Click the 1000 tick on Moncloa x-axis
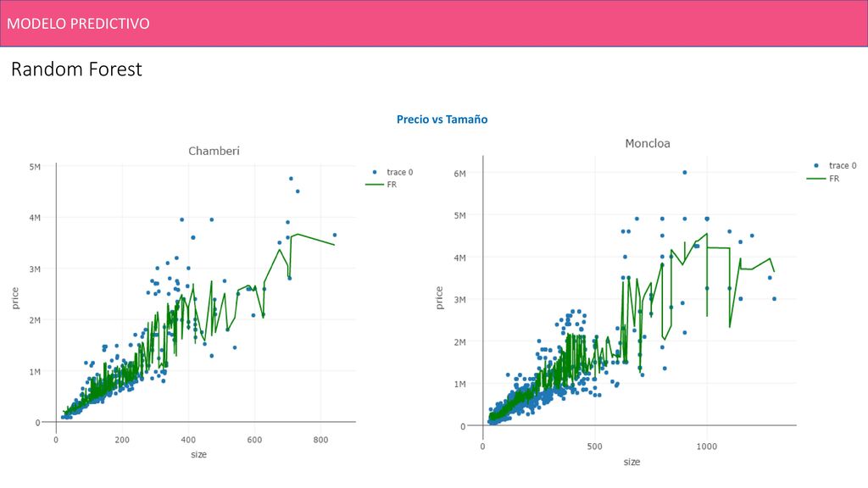This screenshot has width=868, height=488. click(x=706, y=446)
